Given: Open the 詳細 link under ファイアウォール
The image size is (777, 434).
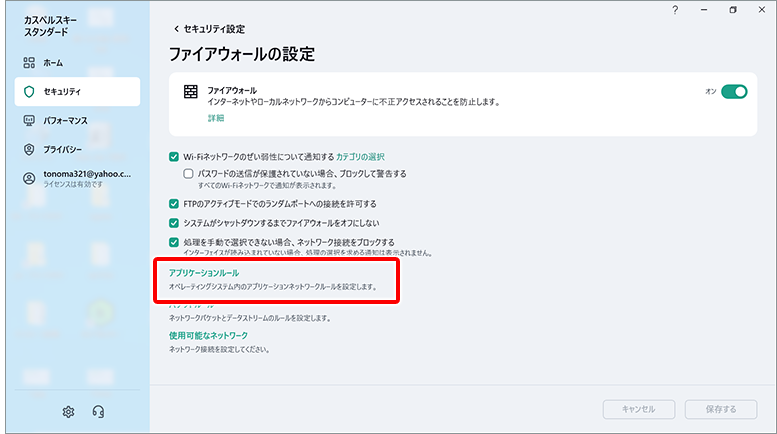Looking at the screenshot, I should click(x=216, y=118).
